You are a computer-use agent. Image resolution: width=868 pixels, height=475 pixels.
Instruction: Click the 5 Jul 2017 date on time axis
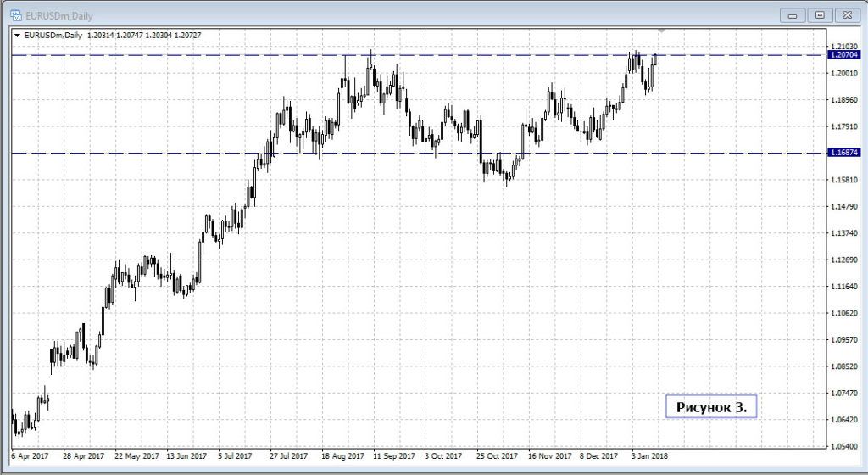pos(236,455)
